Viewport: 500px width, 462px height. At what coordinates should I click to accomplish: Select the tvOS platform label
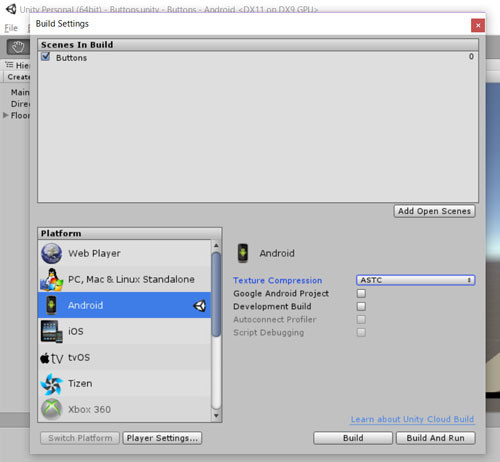[x=79, y=357]
